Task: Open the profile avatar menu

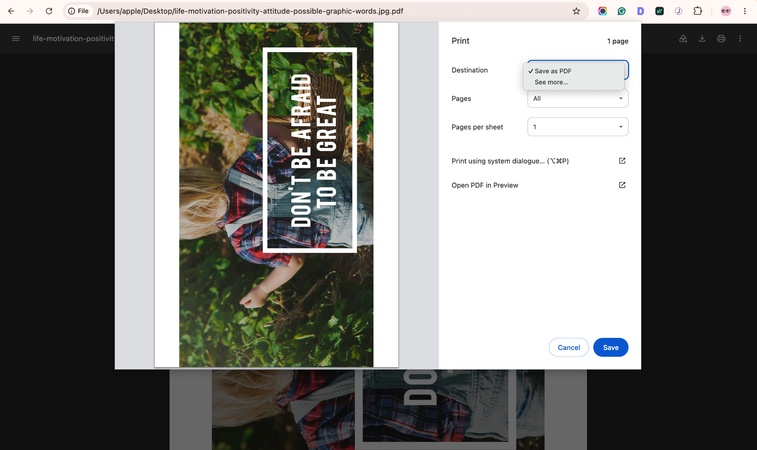Action: [726, 11]
